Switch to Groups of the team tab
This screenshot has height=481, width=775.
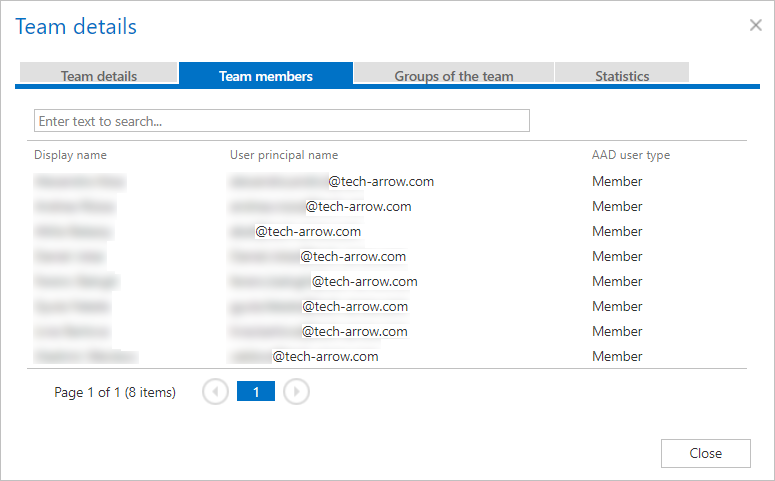454,76
